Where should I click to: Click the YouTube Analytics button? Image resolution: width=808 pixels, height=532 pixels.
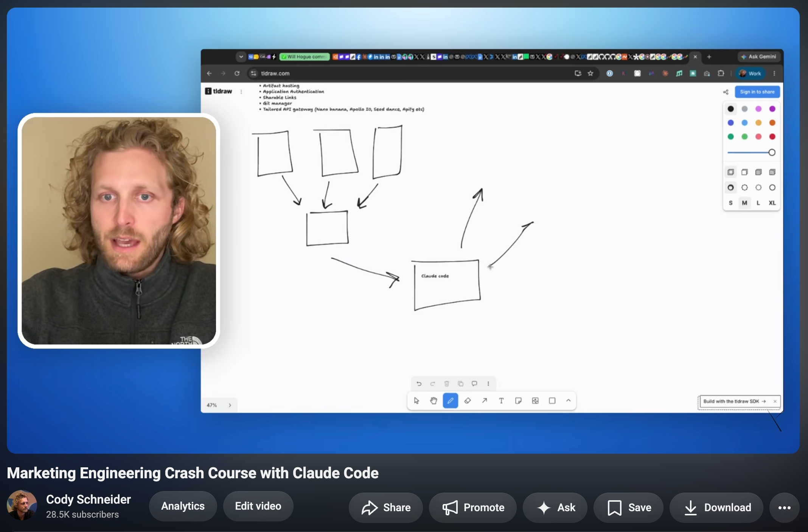pyautogui.click(x=183, y=506)
